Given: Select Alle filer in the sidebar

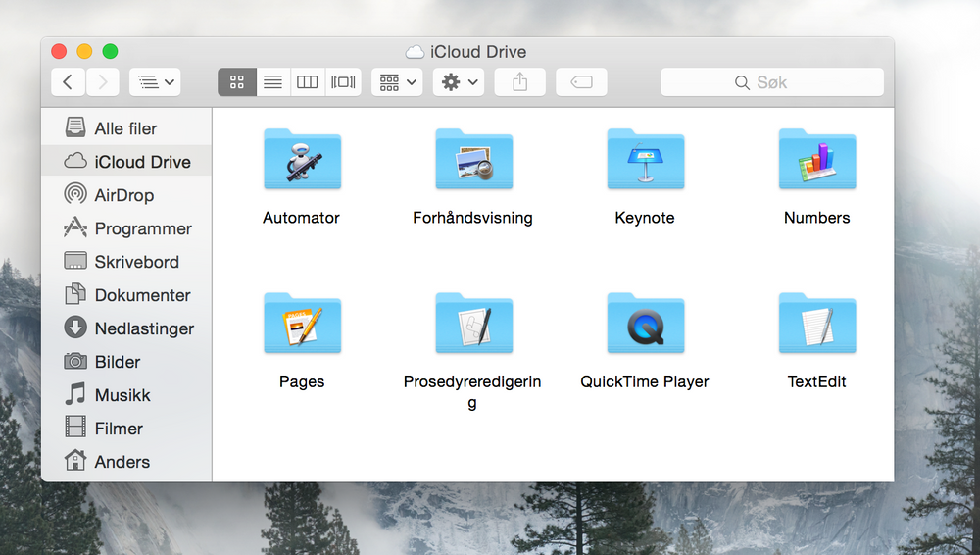Looking at the screenshot, I should click(x=126, y=128).
